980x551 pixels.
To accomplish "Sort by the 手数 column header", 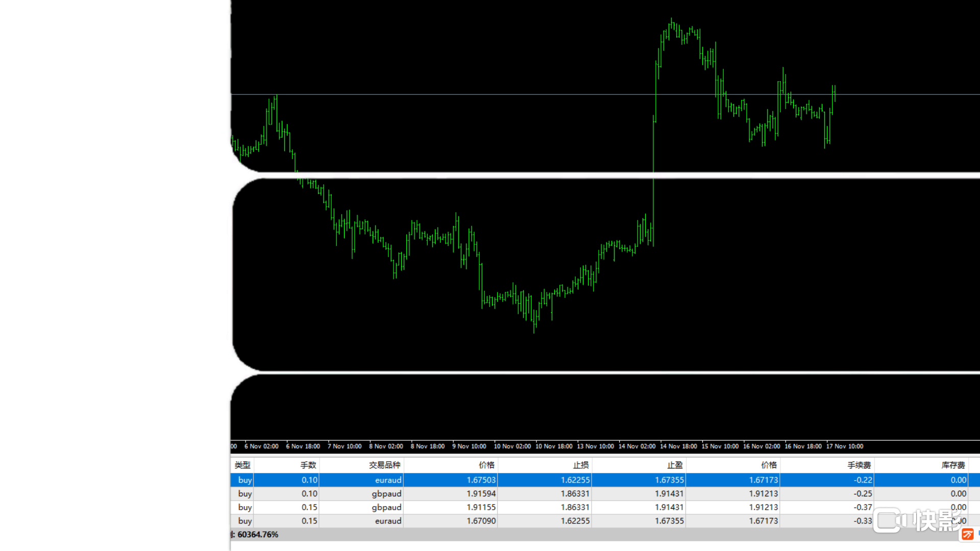I will (308, 465).
